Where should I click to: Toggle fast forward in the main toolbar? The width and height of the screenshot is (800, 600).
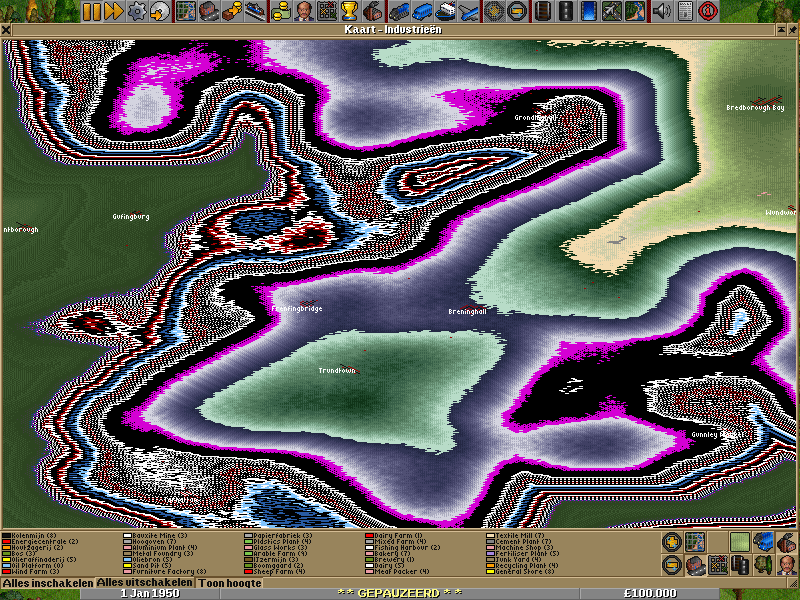pos(115,11)
